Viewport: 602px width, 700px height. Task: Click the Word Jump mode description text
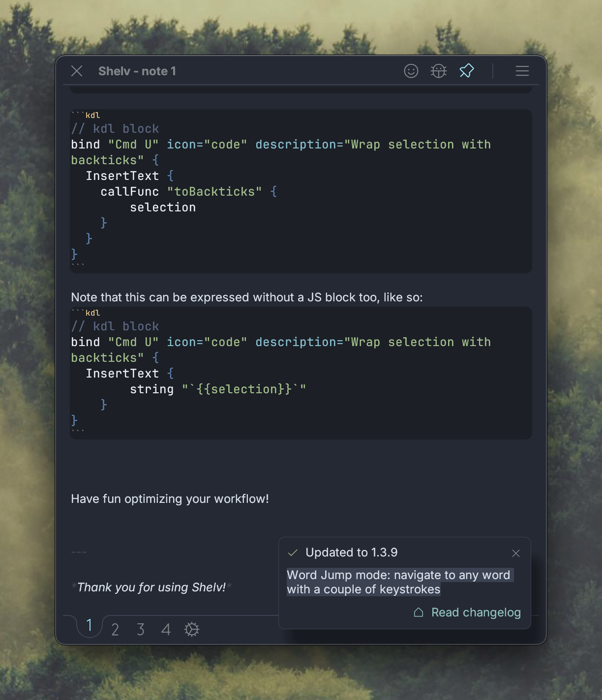click(398, 582)
